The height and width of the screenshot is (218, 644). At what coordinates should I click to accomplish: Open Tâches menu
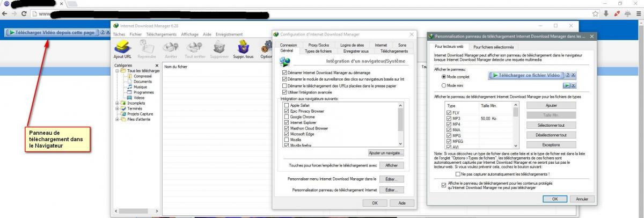(x=119, y=34)
